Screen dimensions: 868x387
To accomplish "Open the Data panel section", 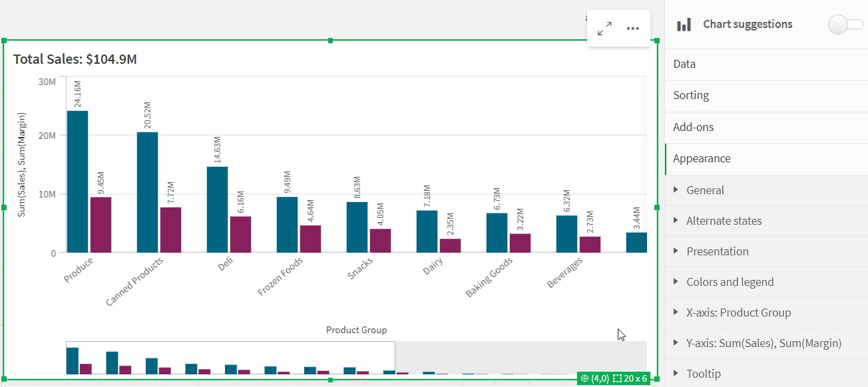I will point(685,64).
